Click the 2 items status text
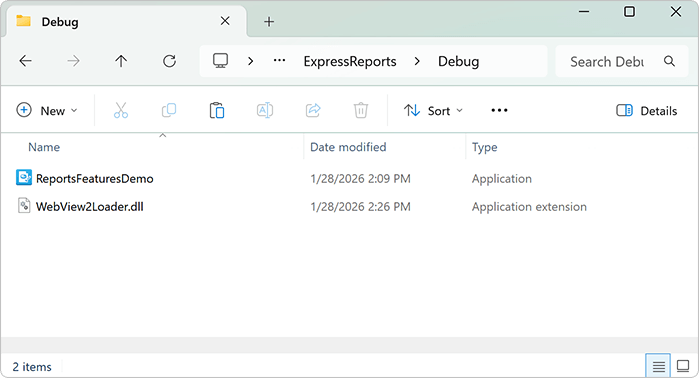Screen dimensions: 699x378 32,367
